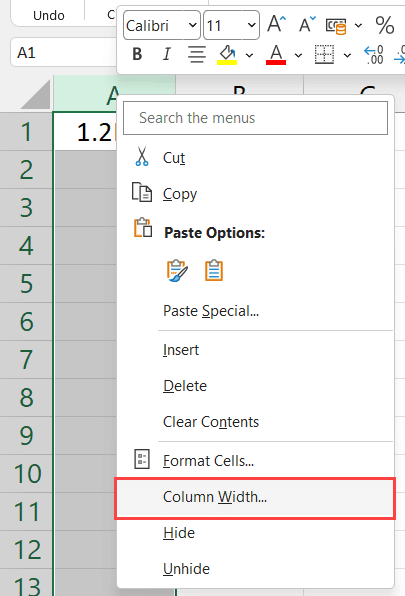Click the Search the menus box
Image resolution: width=405 pixels, height=596 pixels.
[x=255, y=118]
